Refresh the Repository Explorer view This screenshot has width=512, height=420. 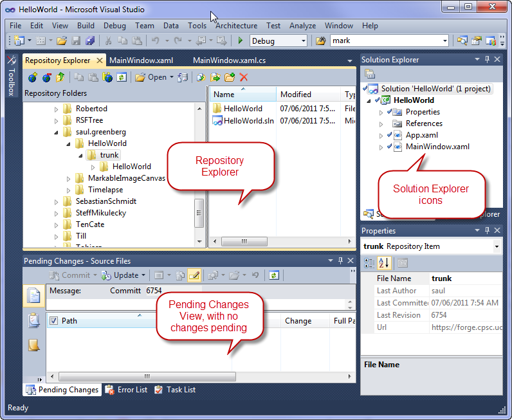122,77
